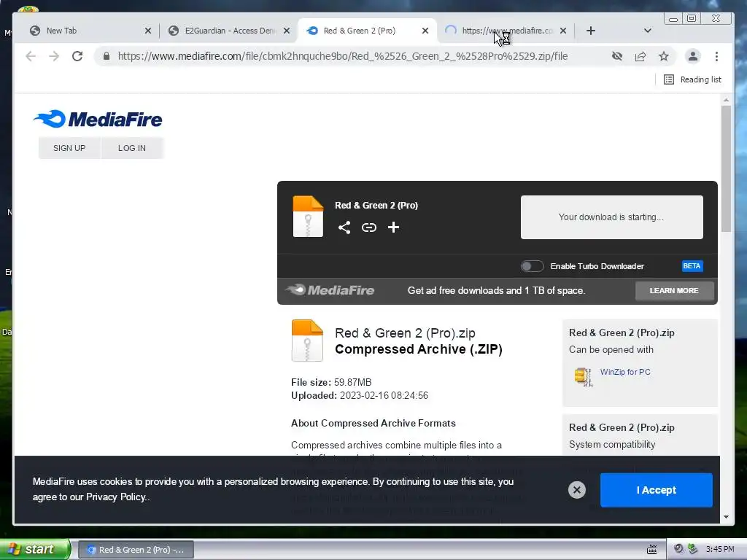Bookmark this page with star icon

click(664, 56)
